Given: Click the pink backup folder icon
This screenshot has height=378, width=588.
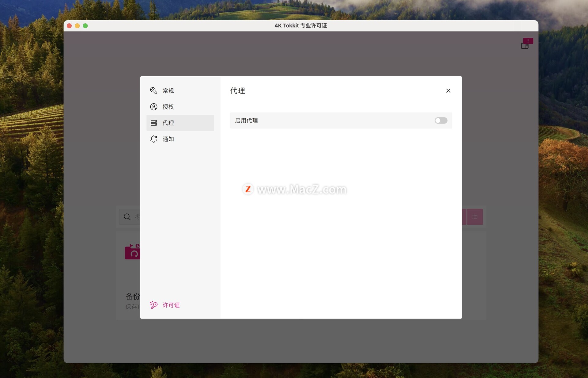Looking at the screenshot, I should pos(132,252).
